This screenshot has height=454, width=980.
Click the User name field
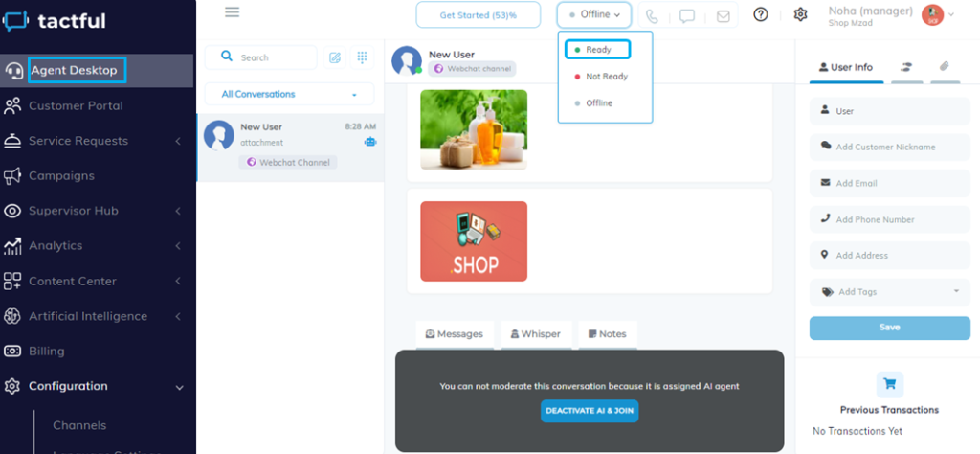point(889,111)
